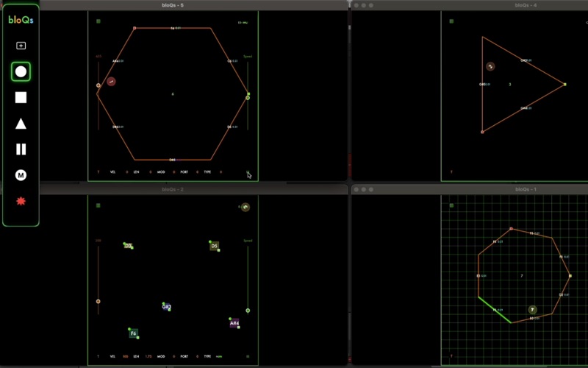Click the red start vertex of the hexagon

point(135,28)
